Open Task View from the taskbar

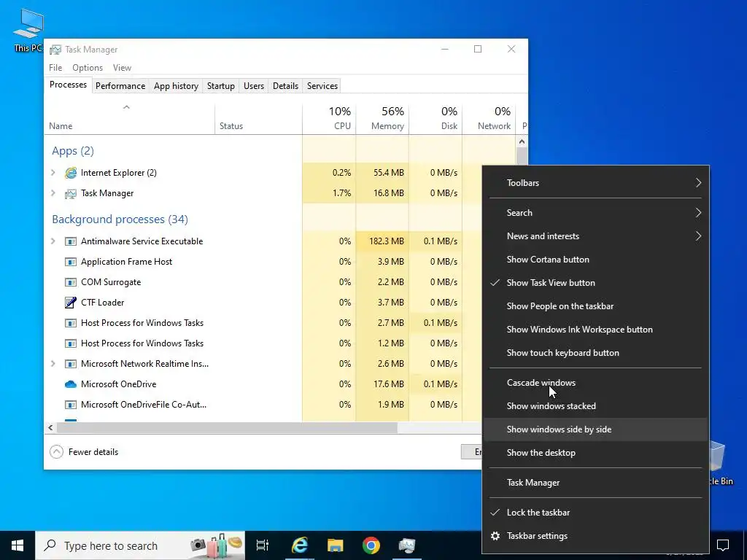(263, 545)
